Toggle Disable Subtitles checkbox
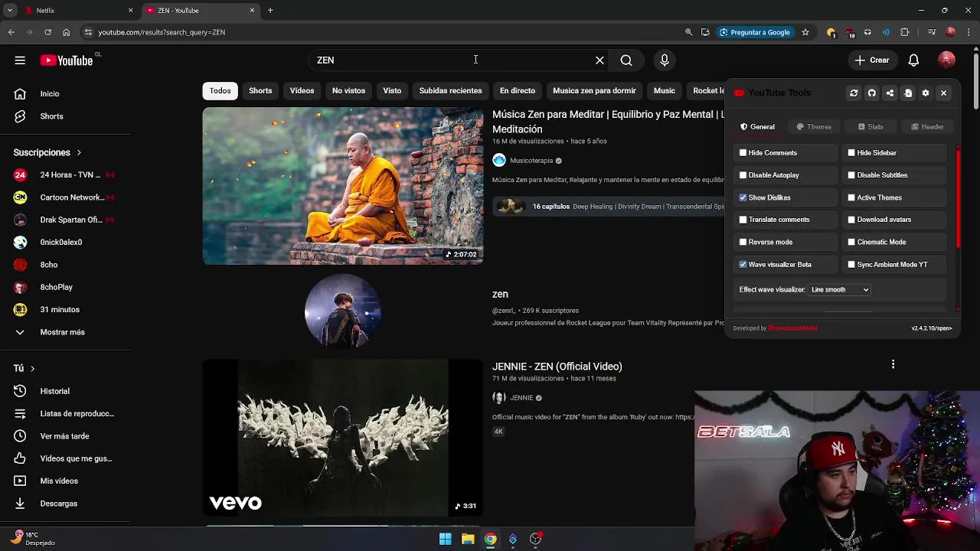 (851, 175)
